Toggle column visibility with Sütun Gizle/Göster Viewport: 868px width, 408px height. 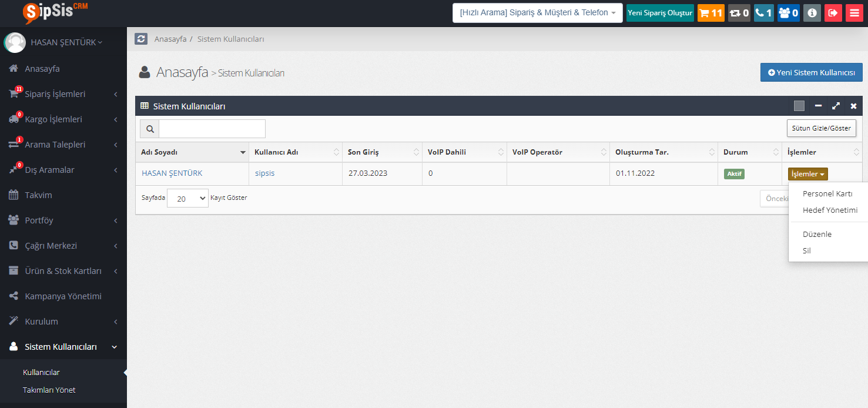click(821, 128)
